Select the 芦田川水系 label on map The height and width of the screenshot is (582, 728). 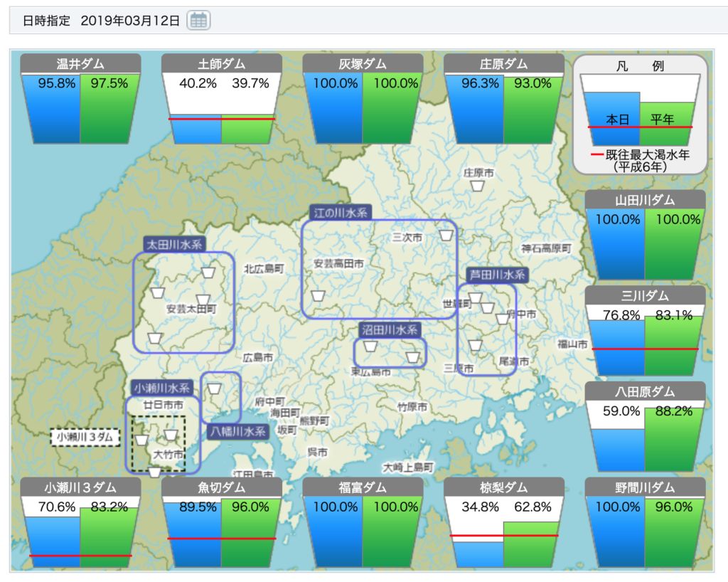(496, 275)
